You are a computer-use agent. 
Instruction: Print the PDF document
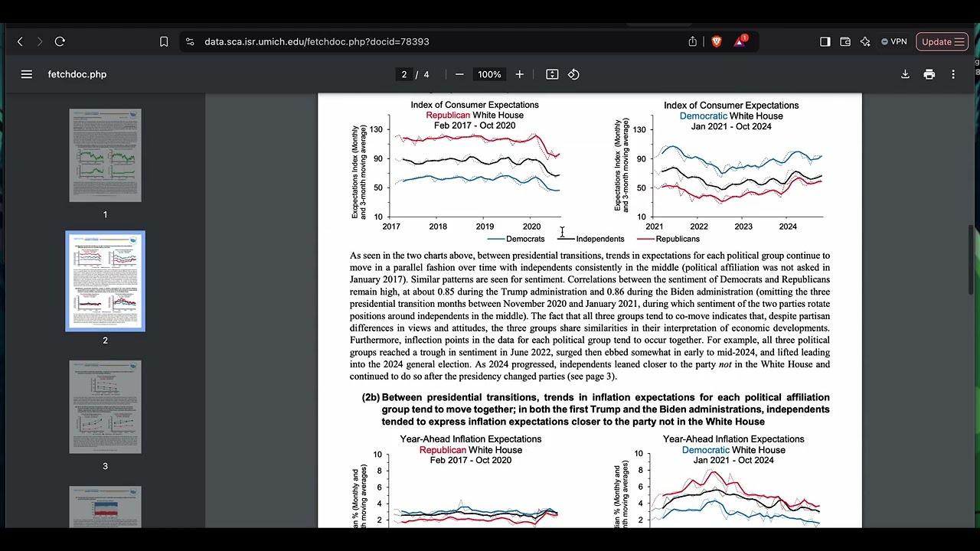tap(929, 74)
